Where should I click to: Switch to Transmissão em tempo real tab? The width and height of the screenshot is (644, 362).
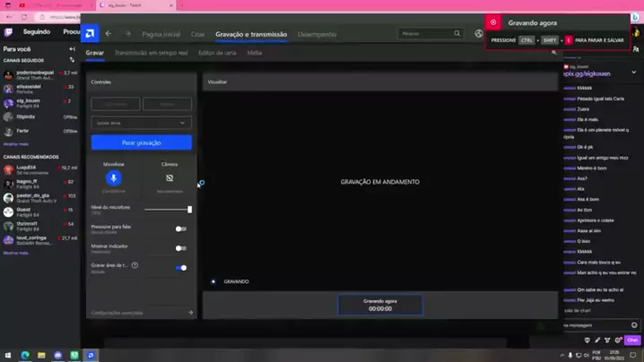(151, 53)
